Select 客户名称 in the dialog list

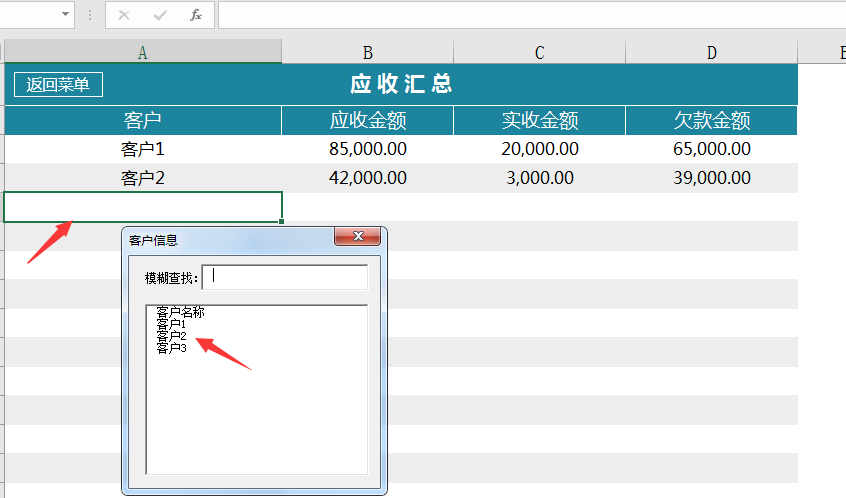(x=180, y=312)
